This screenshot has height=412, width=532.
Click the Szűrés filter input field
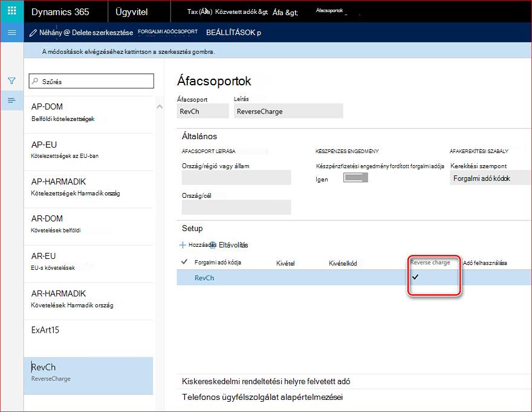91,81
